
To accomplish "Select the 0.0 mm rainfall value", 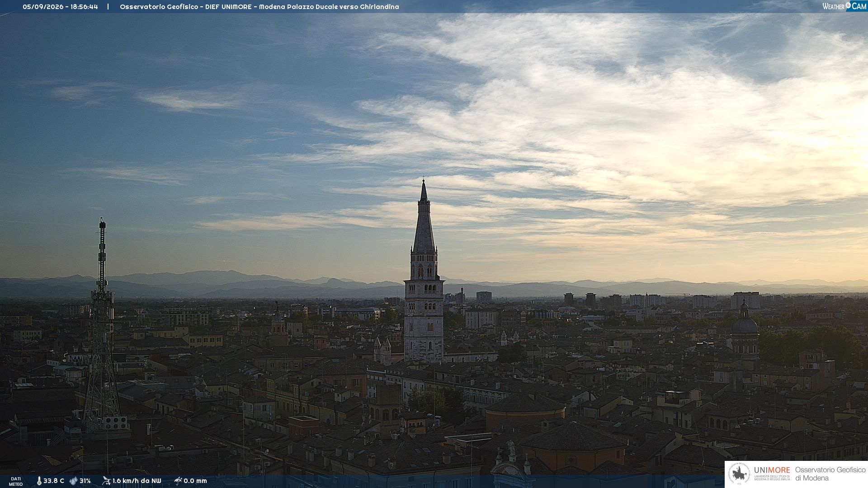I will [195, 481].
